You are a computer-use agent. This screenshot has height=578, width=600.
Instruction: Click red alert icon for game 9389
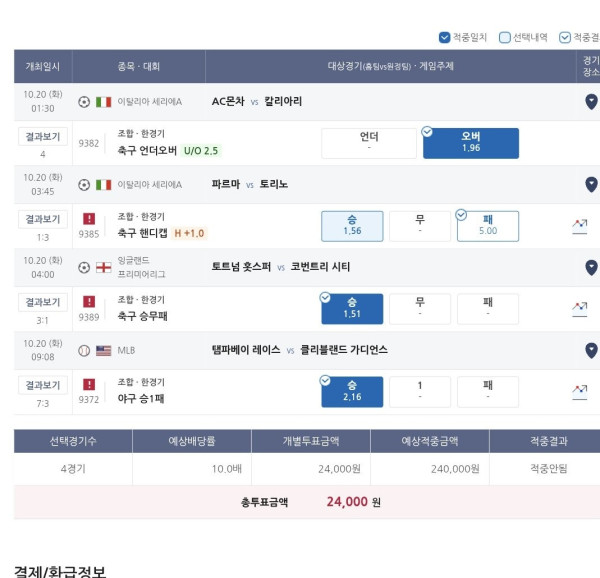(89, 302)
